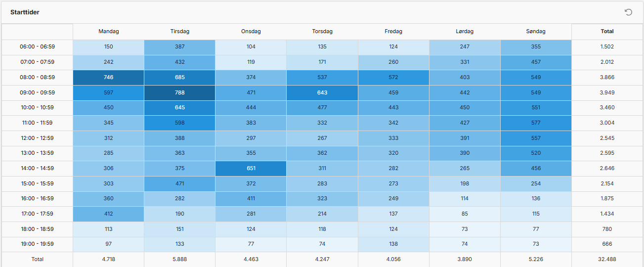Click the grand total 32.488

(607, 259)
